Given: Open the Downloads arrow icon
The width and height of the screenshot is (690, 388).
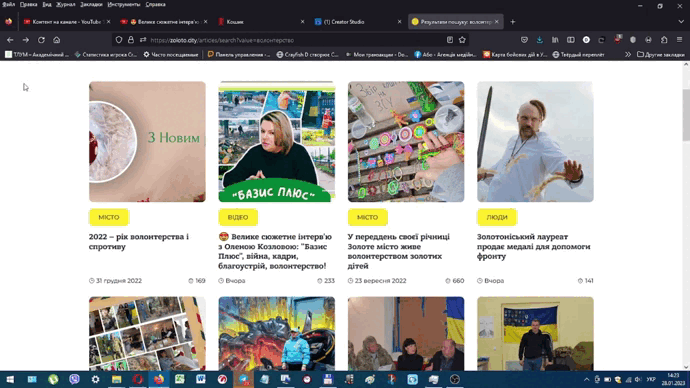Looking at the screenshot, I should pyautogui.click(x=540, y=40).
